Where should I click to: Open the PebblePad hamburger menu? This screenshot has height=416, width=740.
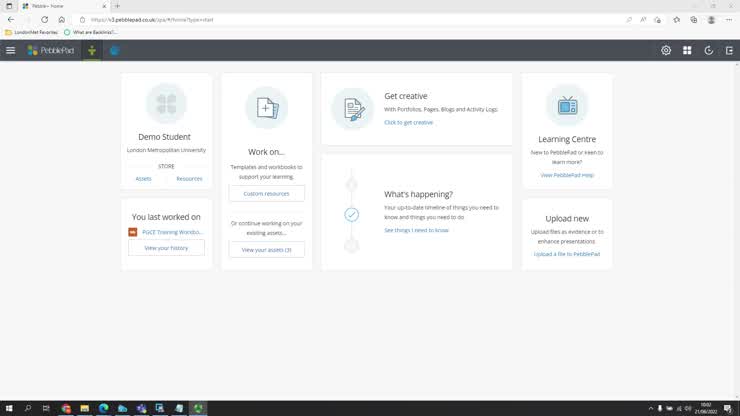[x=10, y=51]
